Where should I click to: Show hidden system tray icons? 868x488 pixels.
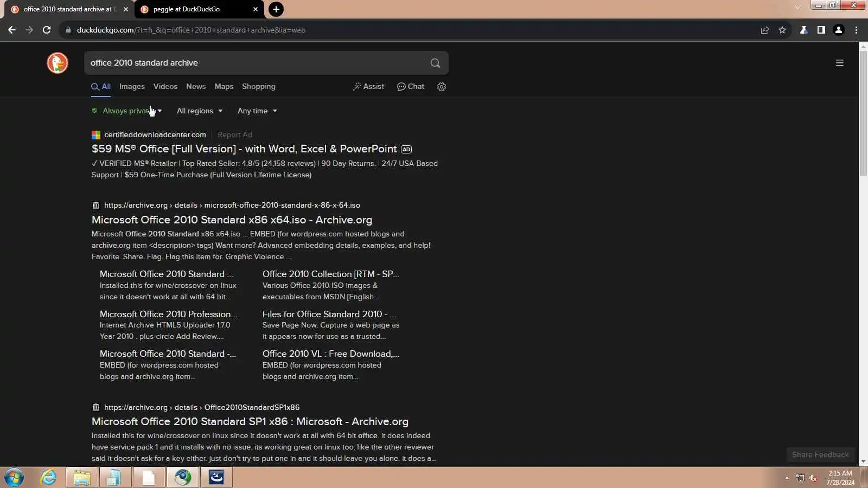[x=787, y=478]
